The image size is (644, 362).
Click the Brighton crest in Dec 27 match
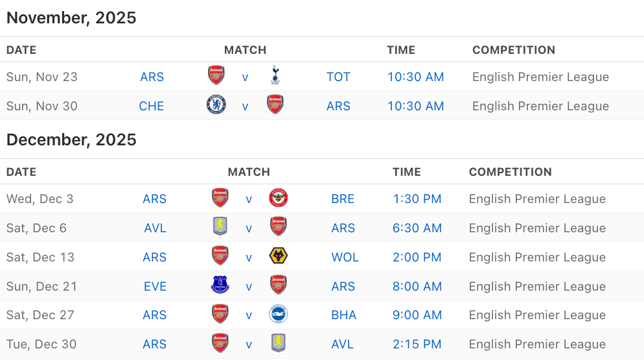click(279, 315)
